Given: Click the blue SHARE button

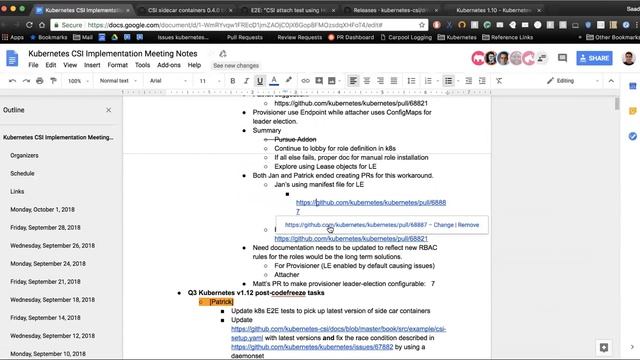Looking at the screenshot, I should point(594,58).
